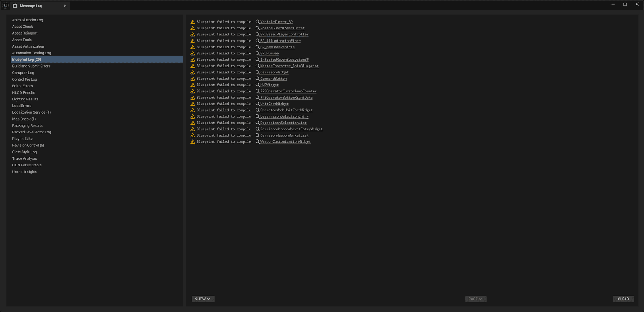Click magnifier icon beside HUDWidget
The height and width of the screenshot is (312, 644).
coord(258,85)
